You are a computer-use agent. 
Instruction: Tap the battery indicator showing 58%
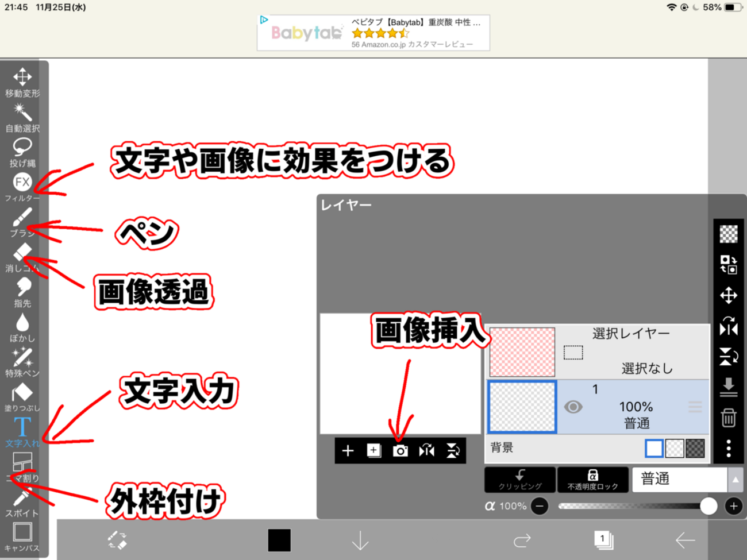[722, 7]
